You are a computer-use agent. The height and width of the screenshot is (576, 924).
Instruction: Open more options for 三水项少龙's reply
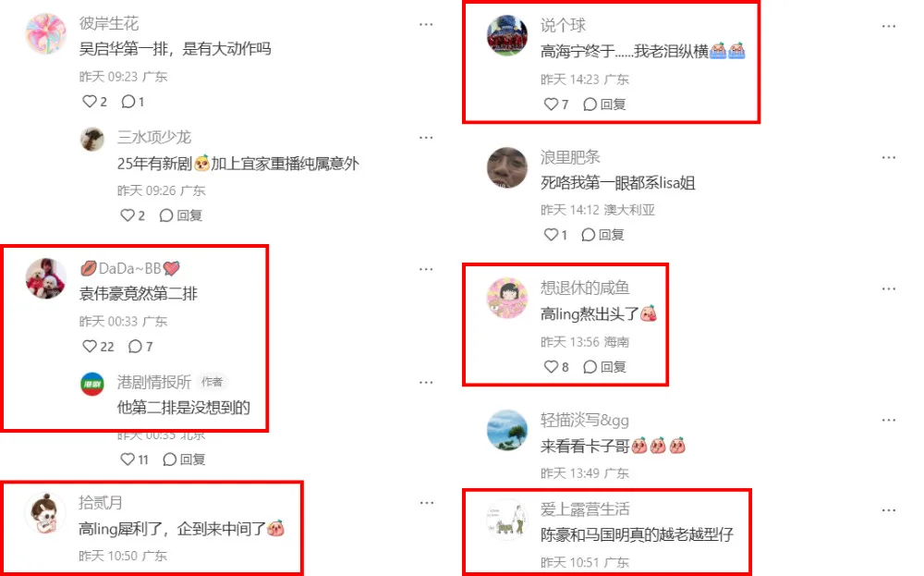426,138
